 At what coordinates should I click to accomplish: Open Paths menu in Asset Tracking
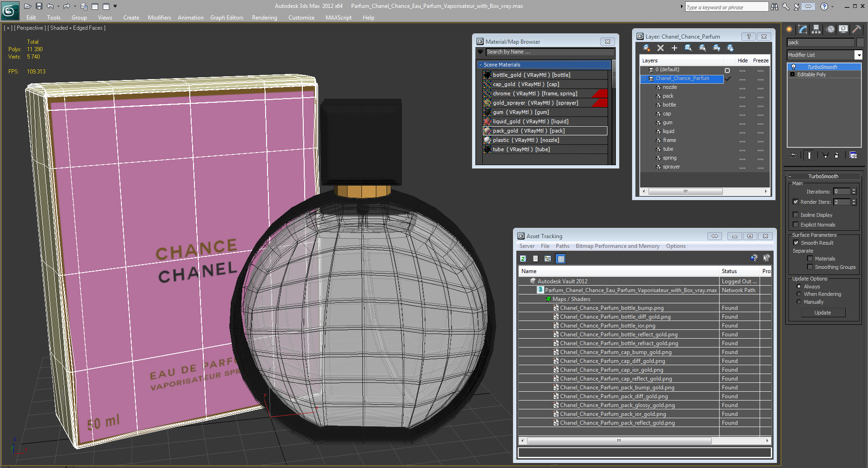(562, 246)
